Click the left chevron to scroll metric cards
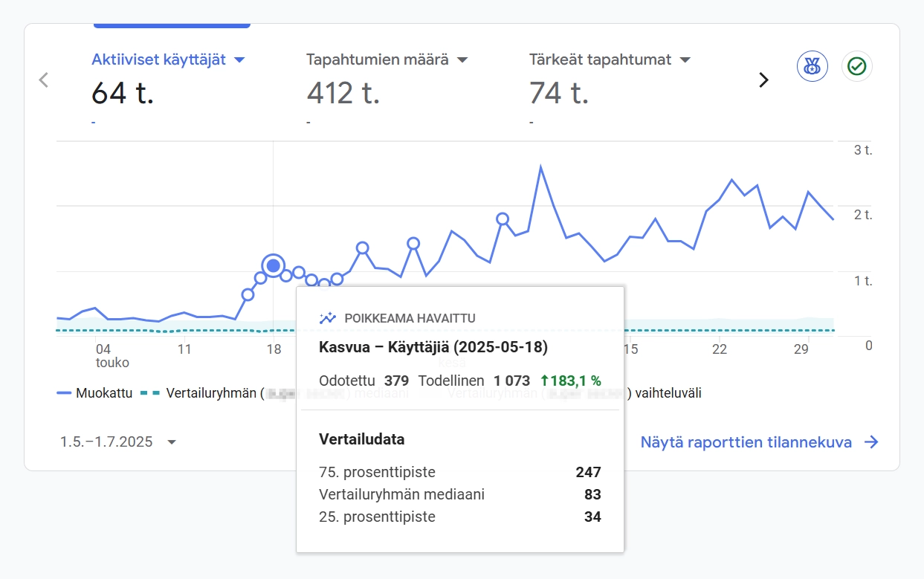The image size is (924, 579). click(x=43, y=80)
